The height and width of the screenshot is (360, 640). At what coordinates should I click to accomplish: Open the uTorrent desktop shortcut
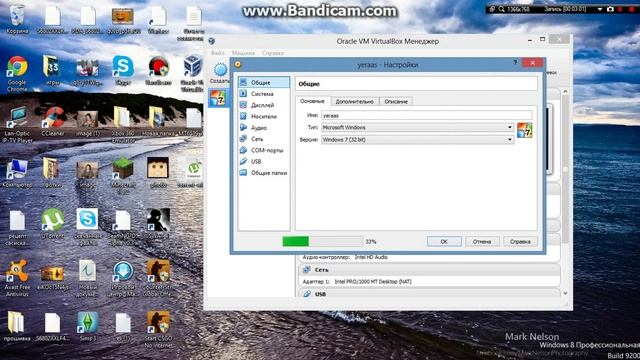(x=53, y=224)
